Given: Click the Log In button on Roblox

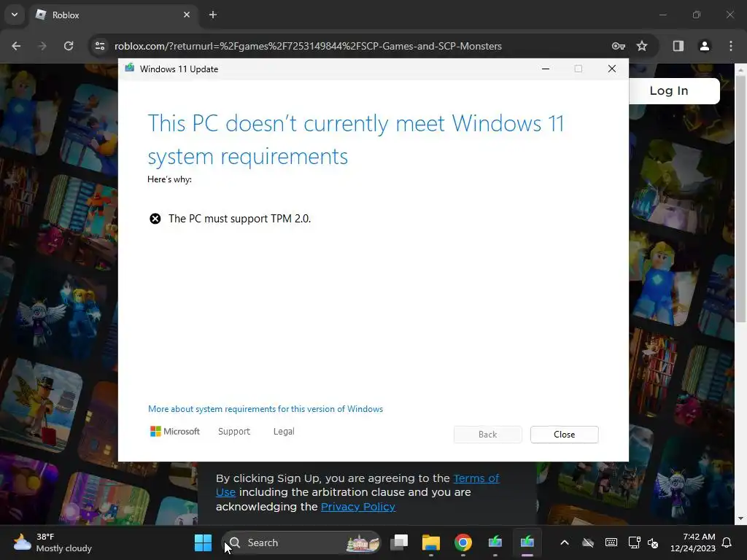Looking at the screenshot, I should tap(669, 90).
